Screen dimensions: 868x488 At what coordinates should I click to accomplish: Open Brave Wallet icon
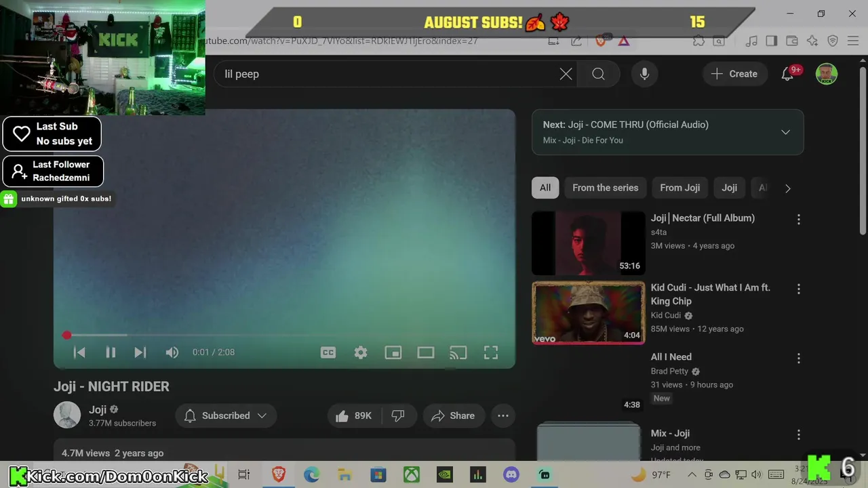coord(791,41)
